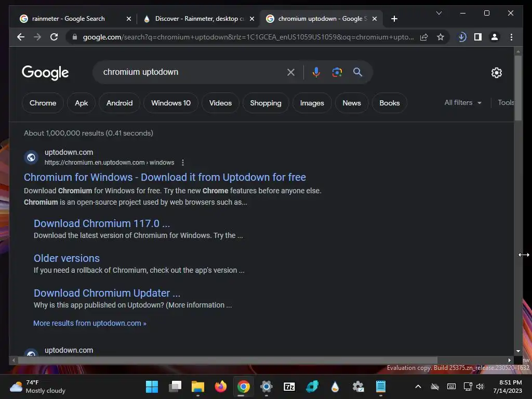The image size is (532, 399).
Task: Open Rainmeter droplet taskbar icon
Action: [x=335, y=387]
